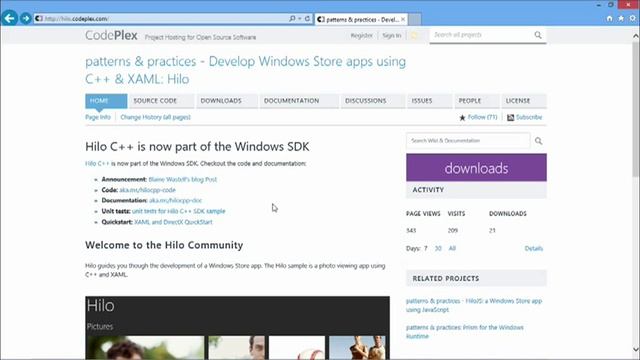Show activity for All days
The height and width of the screenshot is (360, 640).
[x=452, y=248]
